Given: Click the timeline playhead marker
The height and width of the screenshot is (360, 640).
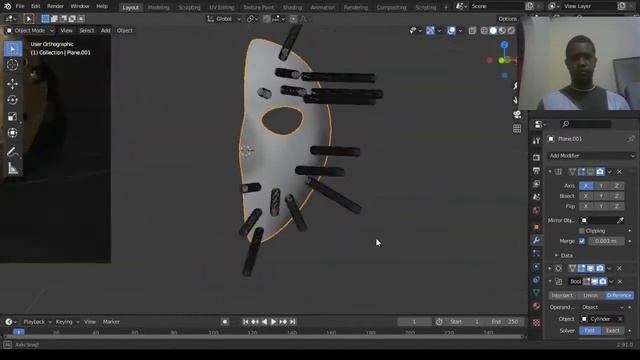Looking at the screenshot, I should click(x=19, y=332).
